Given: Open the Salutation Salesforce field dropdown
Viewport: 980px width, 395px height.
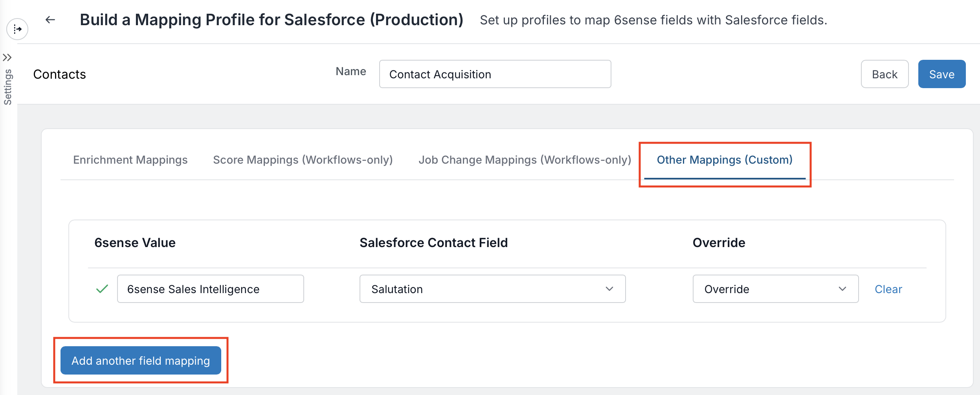Looking at the screenshot, I should coord(492,289).
